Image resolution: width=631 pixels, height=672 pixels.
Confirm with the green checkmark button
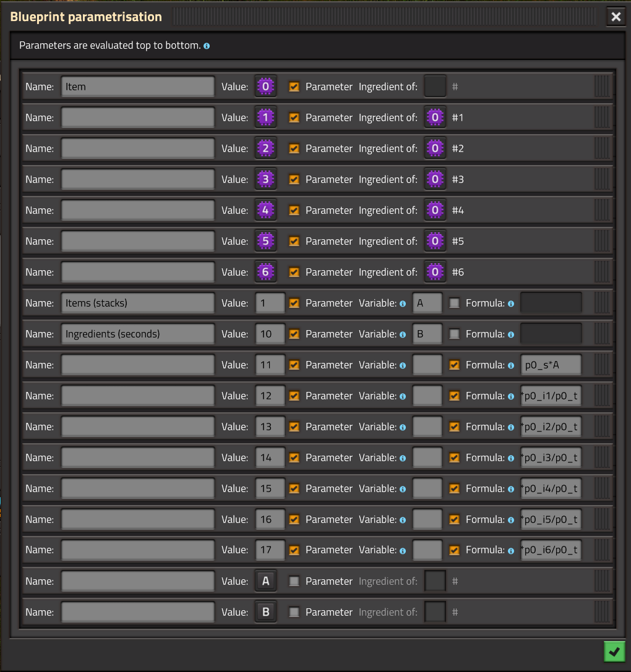614,652
